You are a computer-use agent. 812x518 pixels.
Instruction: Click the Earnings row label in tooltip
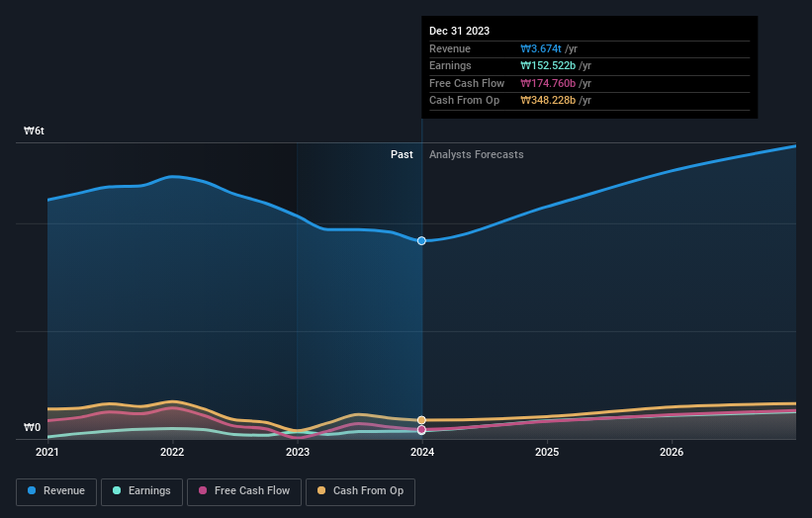coord(451,65)
